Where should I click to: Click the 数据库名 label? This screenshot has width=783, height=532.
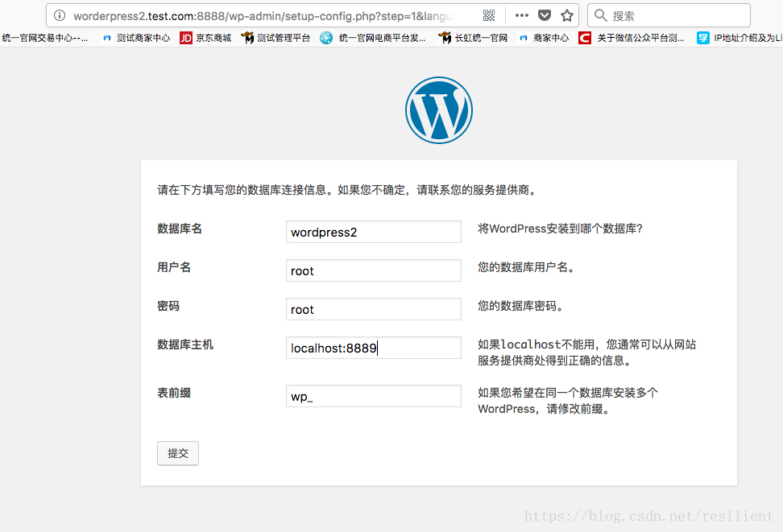180,229
